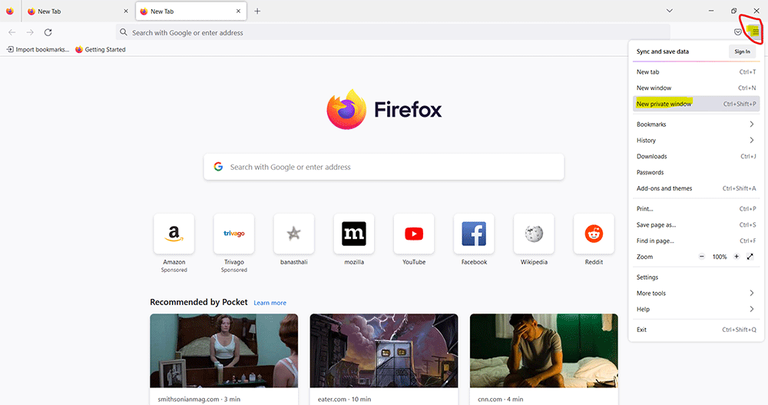
Task: Choose Find in page
Action: pyautogui.click(x=696, y=241)
